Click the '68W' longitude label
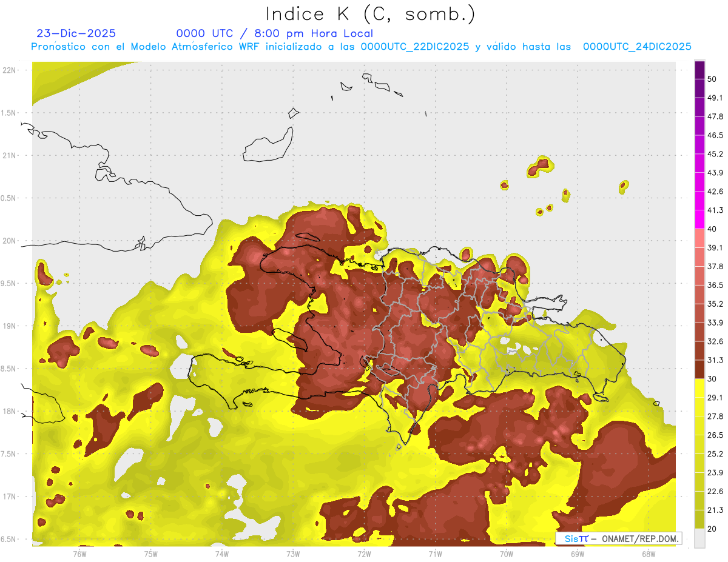728x562 pixels. click(x=648, y=554)
